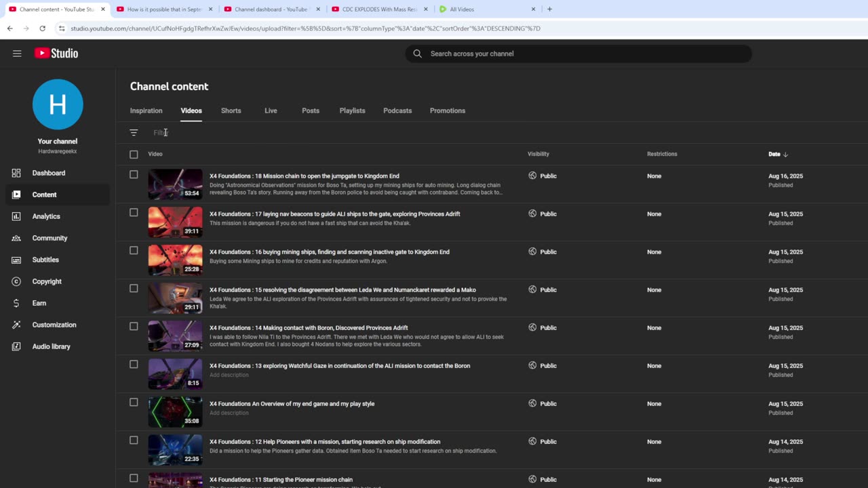
Task: Open thumbnail of episode 15 video
Action: pos(175,298)
